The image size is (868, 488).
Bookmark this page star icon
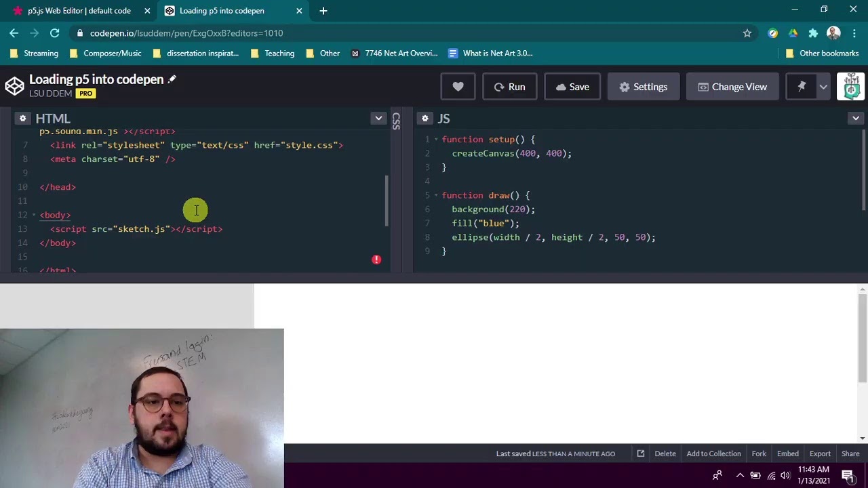click(747, 33)
